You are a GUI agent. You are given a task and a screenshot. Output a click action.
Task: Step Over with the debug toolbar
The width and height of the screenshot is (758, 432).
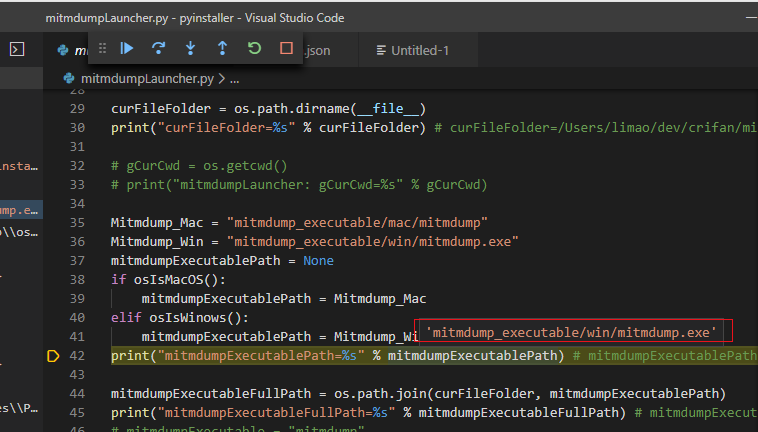tap(158, 48)
